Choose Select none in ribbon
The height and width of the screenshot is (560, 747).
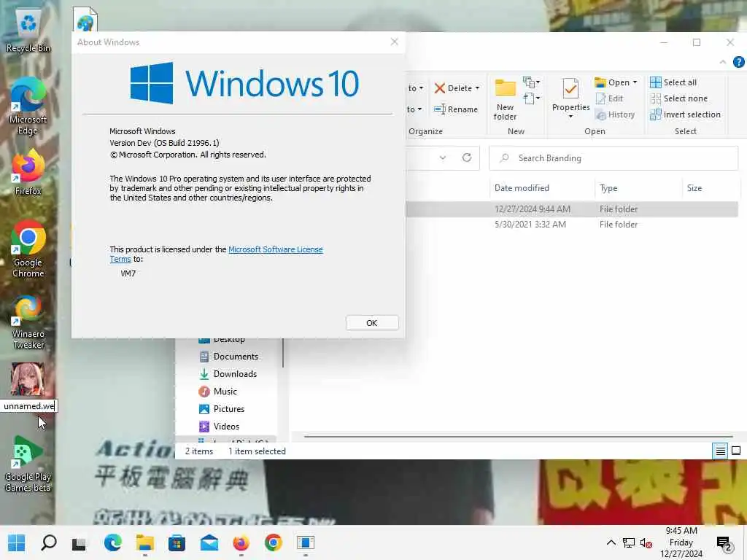click(x=679, y=98)
